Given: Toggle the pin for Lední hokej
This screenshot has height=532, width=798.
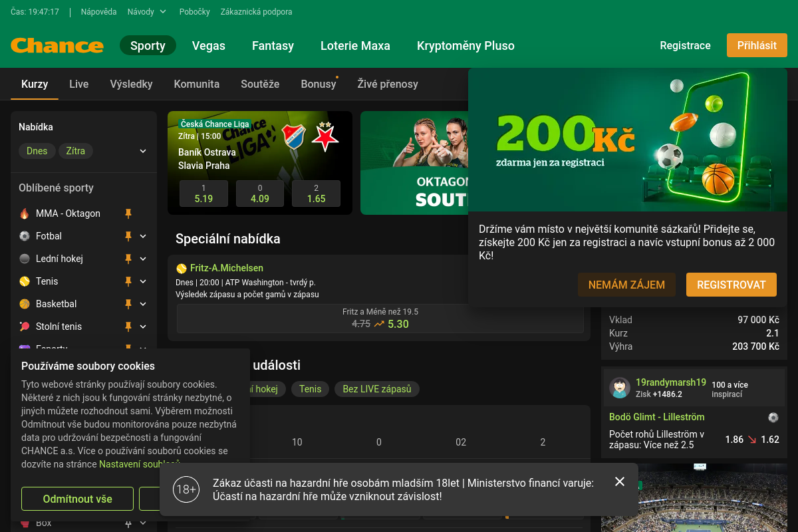Looking at the screenshot, I should 128,259.
